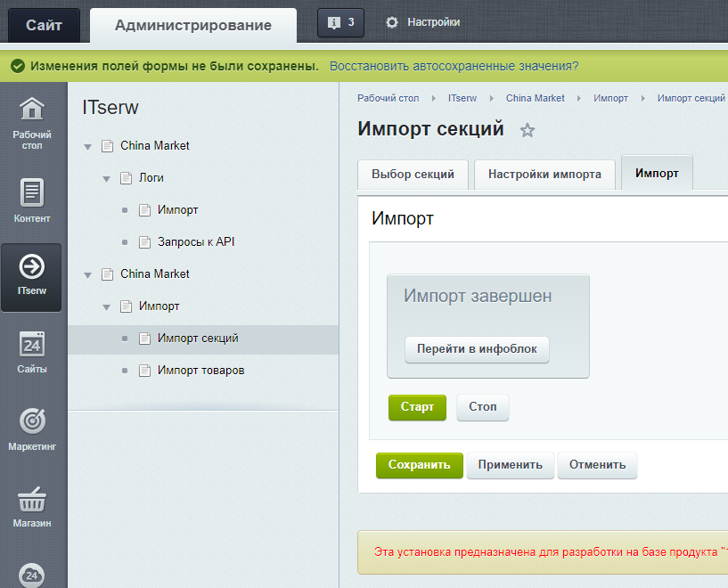Image resolution: width=728 pixels, height=588 pixels.
Task: Click the Сохранить button
Action: point(419,465)
